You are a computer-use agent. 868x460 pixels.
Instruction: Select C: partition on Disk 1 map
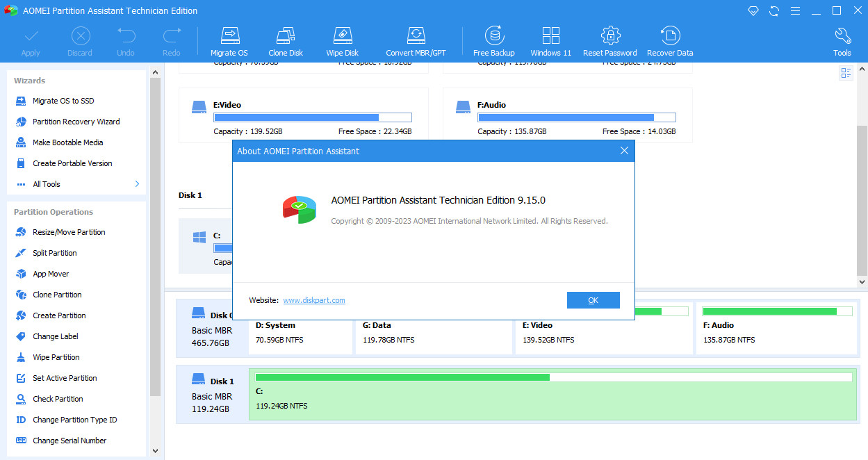point(552,395)
